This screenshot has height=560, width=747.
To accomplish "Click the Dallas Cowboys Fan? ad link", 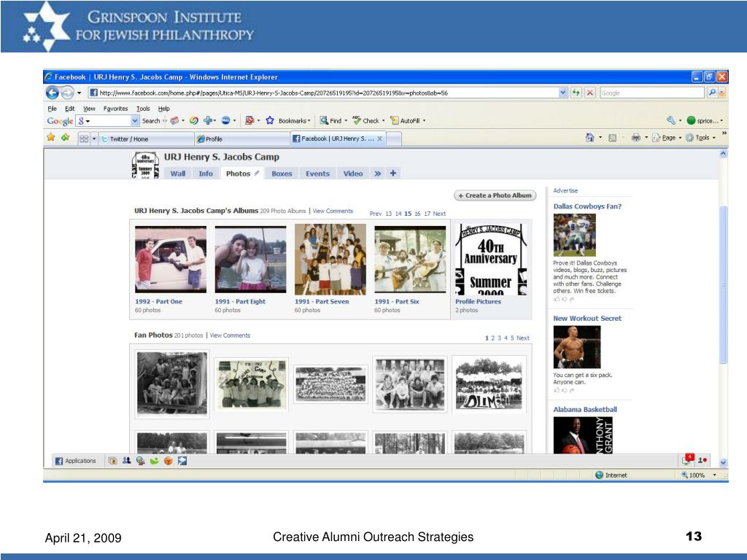I will click(x=587, y=206).
